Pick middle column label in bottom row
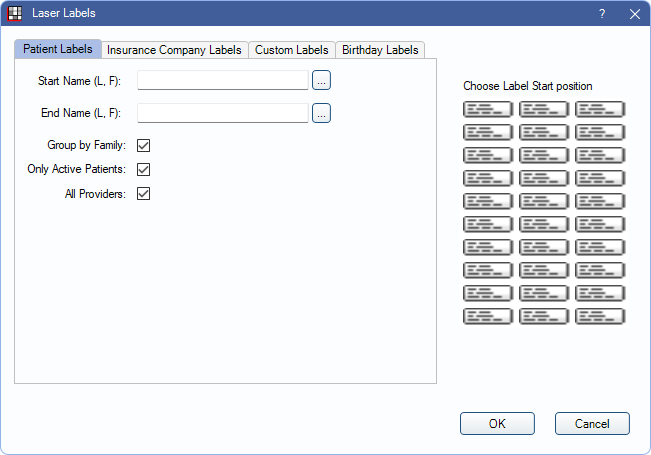 click(x=544, y=316)
